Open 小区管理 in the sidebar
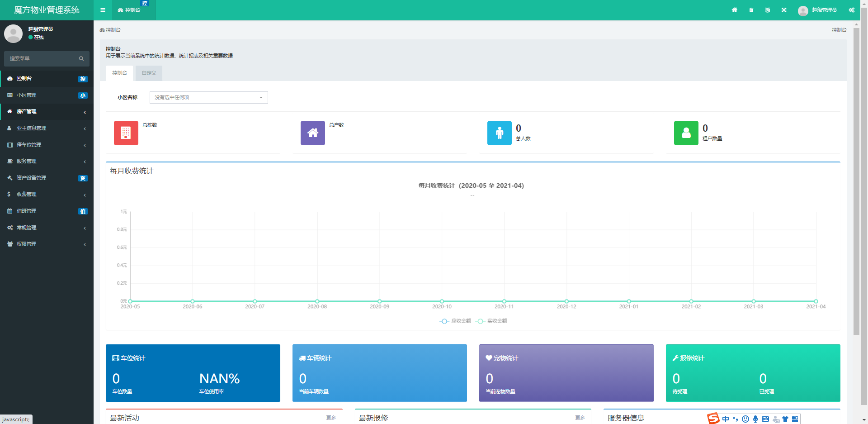Screen dimensions: 868x424 coord(47,95)
